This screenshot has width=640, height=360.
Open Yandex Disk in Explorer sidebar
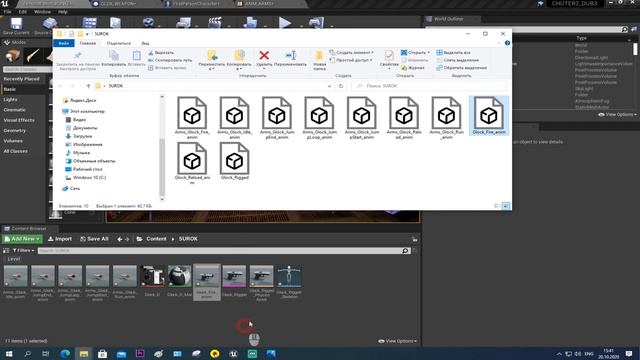(80, 100)
